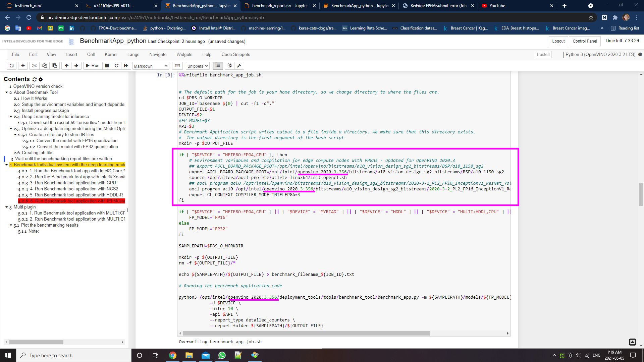Insert a new cell below
Viewport: 644px width, 362px height.
click(22, 66)
